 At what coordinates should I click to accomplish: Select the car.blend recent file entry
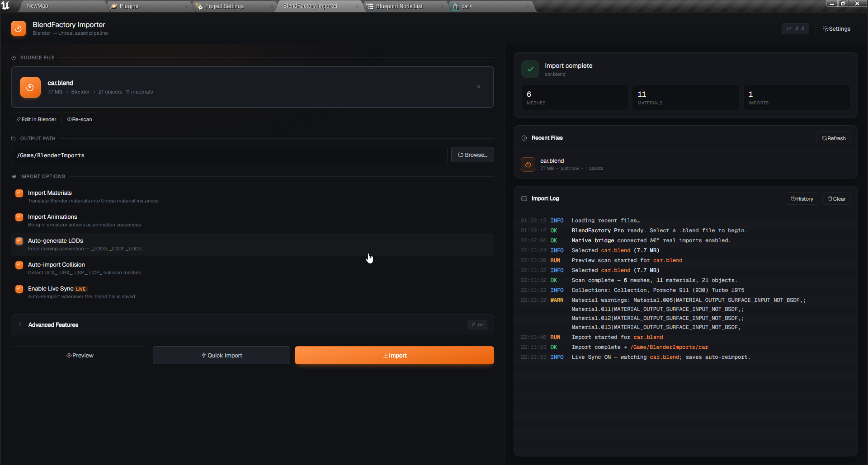pos(686,164)
